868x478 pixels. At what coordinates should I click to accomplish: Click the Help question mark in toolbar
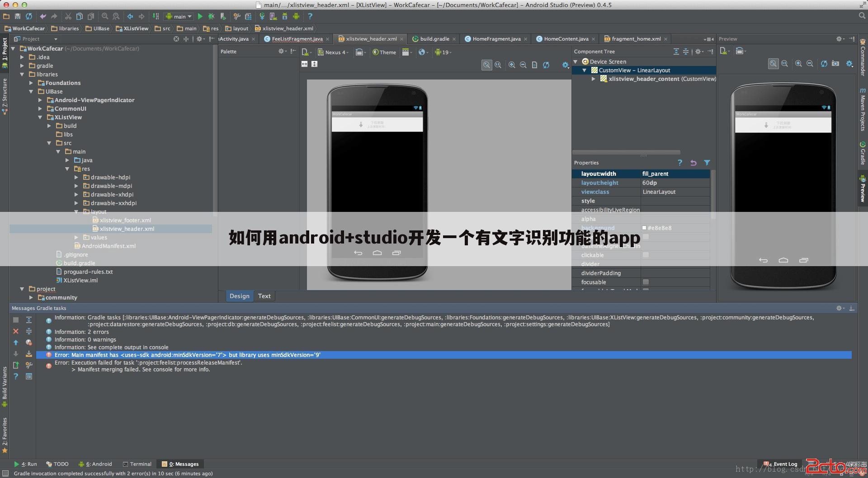point(310,16)
